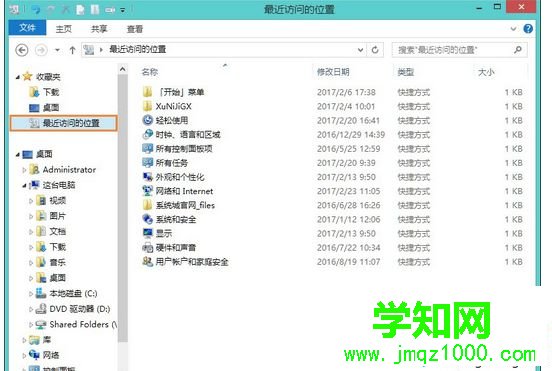Viewport: 552px width, 371px height.
Task: Switch to the 共享 ribbon tab
Action: click(99, 29)
